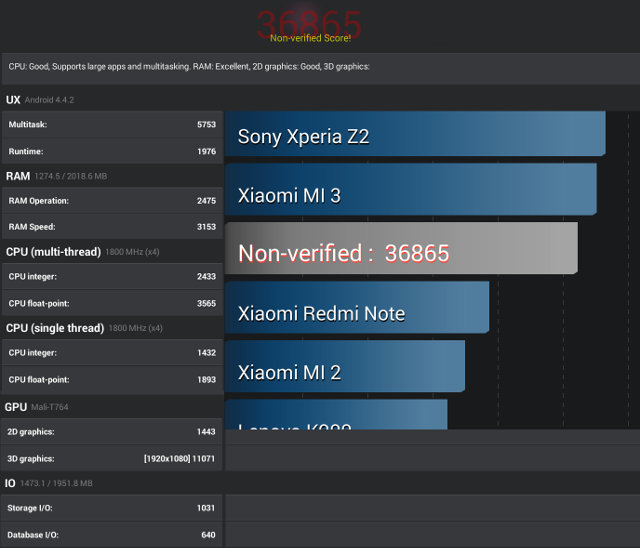Click the Database I/O: 640 row

tap(111, 535)
